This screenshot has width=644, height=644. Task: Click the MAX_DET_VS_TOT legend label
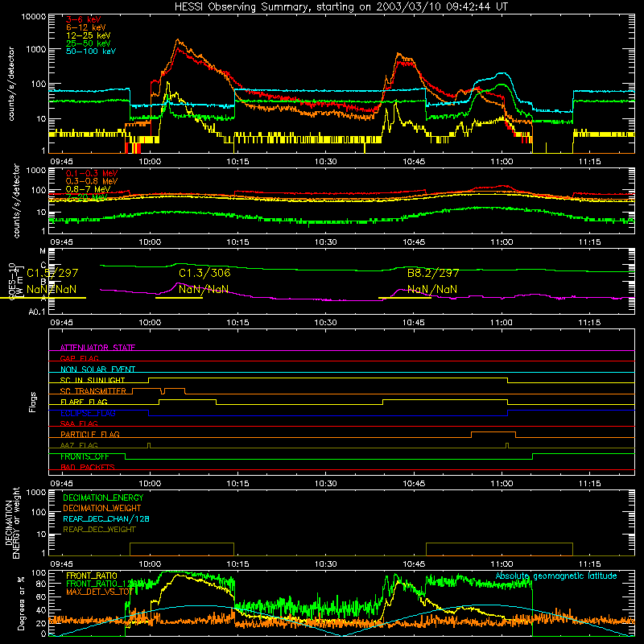tap(100, 592)
